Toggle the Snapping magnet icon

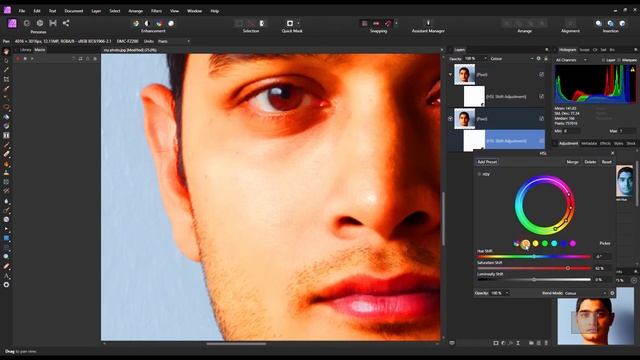388,23
